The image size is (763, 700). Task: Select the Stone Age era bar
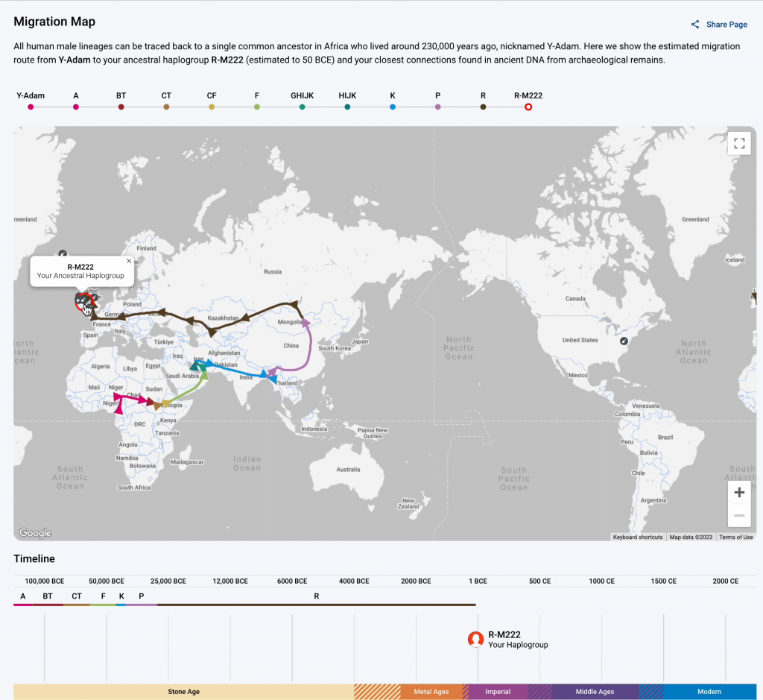[x=183, y=692]
